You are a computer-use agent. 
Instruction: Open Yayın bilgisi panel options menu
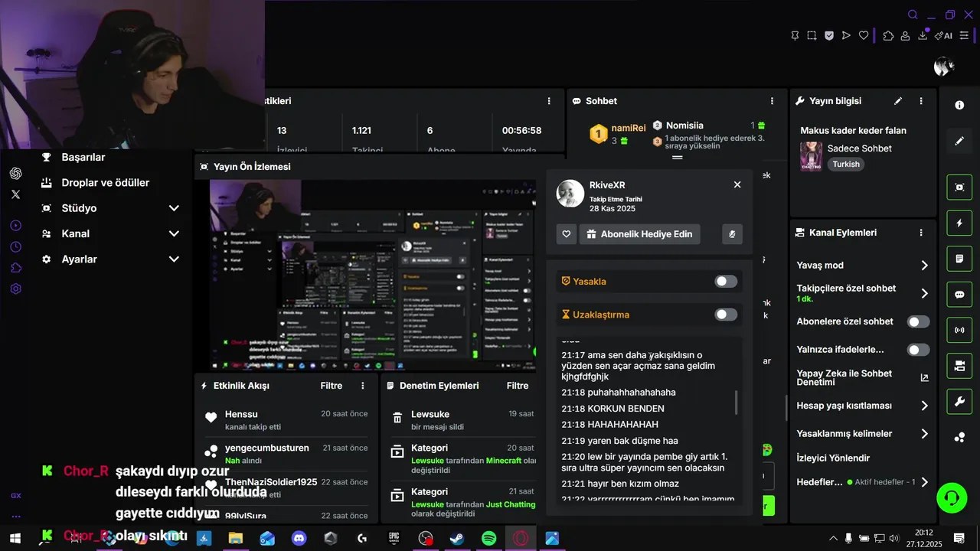(x=921, y=101)
